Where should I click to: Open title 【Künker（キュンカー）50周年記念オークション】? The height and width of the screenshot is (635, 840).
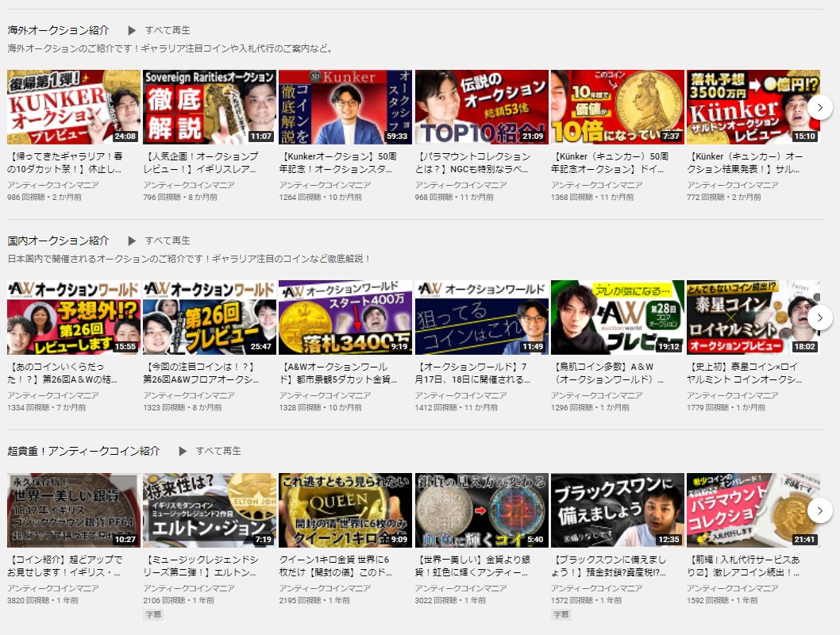(610, 163)
